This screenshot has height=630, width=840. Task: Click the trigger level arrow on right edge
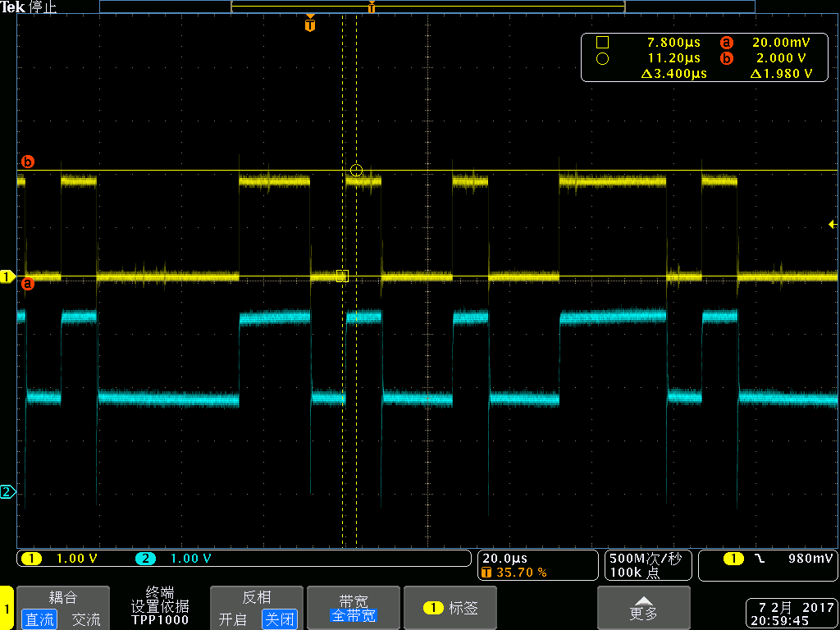pyautogui.click(x=832, y=224)
